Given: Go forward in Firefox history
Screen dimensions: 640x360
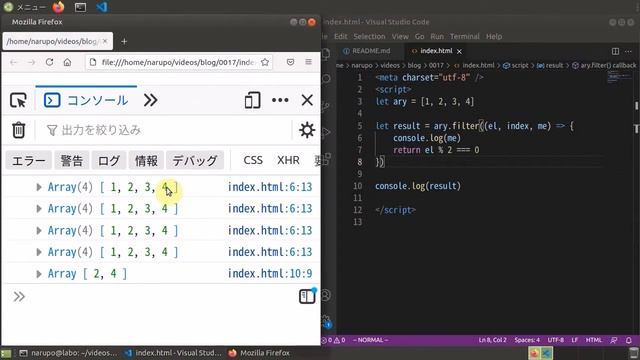Looking at the screenshot, I should tap(31, 62).
